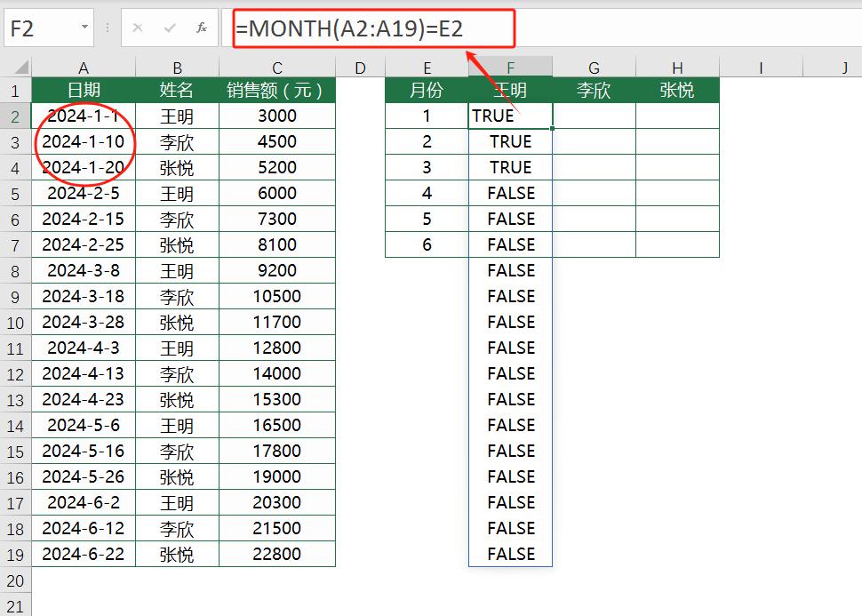Select column G header

[x=594, y=68]
